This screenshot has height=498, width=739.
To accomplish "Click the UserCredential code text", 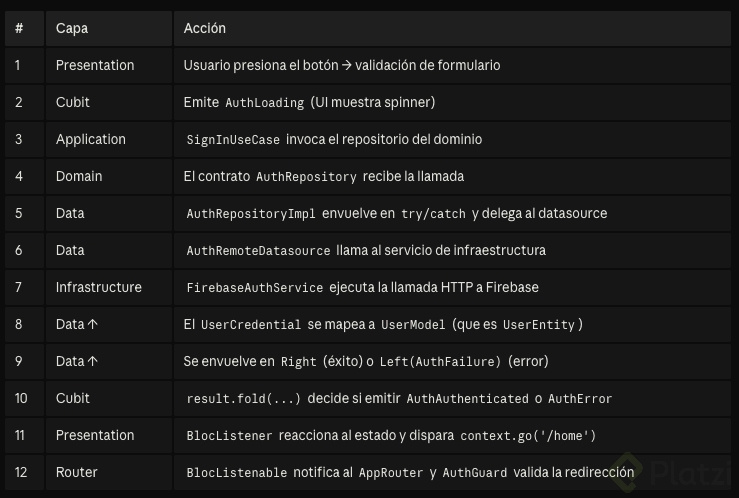I will coord(250,325).
